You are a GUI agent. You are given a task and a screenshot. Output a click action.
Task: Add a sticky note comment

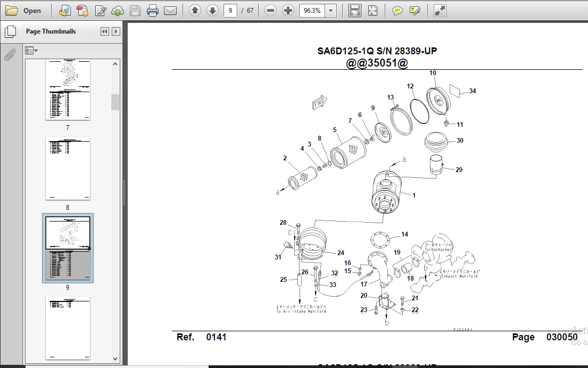coord(397,11)
